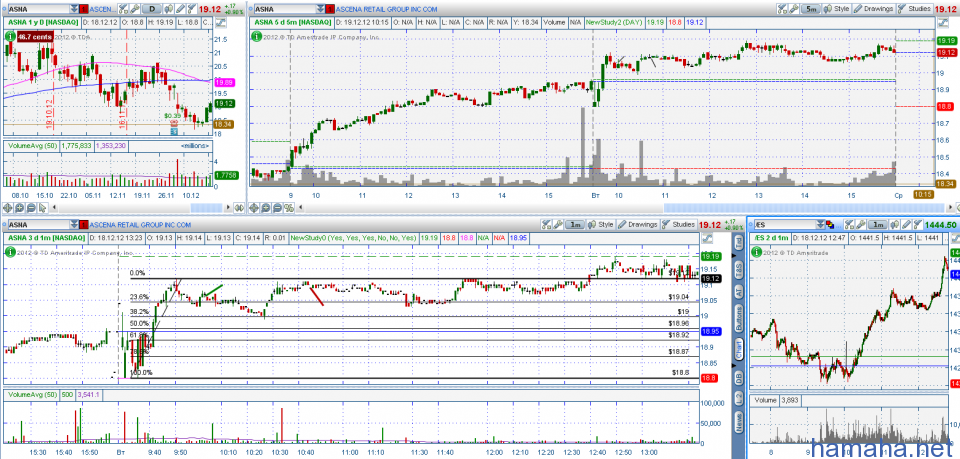Image resolution: width=960 pixels, height=459 pixels.
Task: Open Style icon in daily chart toolbar
Action: coord(168,9)
